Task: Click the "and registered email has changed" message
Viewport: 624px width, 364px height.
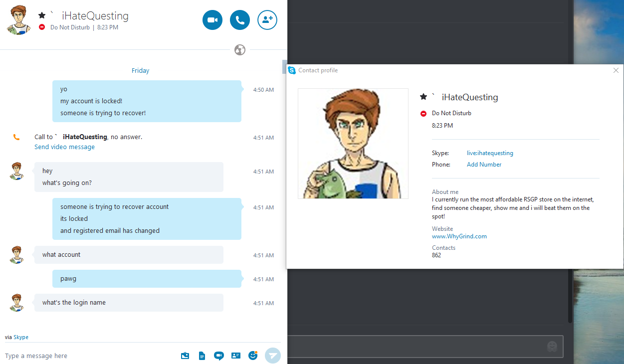Action: (x=110, y=231)
